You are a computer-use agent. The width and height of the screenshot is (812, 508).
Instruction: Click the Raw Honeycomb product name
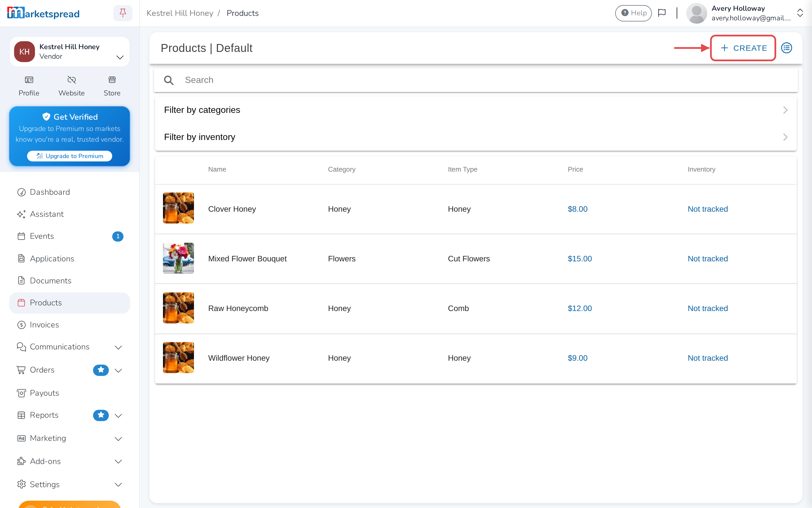[238, 308]
